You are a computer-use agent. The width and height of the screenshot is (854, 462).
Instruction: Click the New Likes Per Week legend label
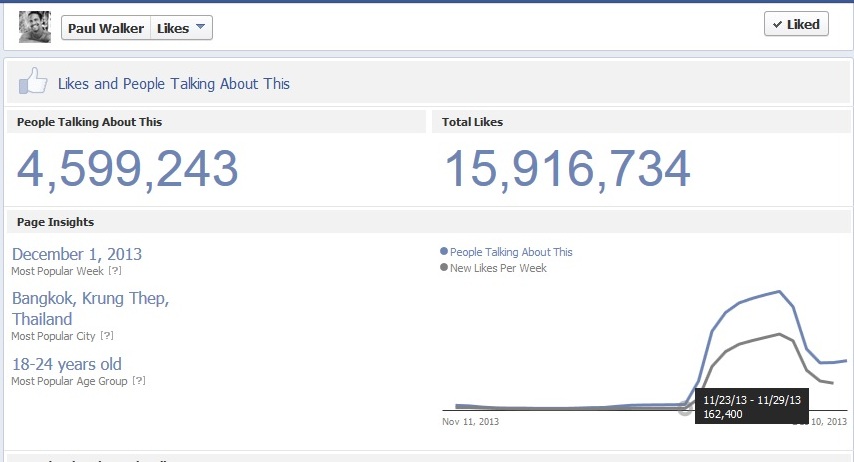coord(498,268)
